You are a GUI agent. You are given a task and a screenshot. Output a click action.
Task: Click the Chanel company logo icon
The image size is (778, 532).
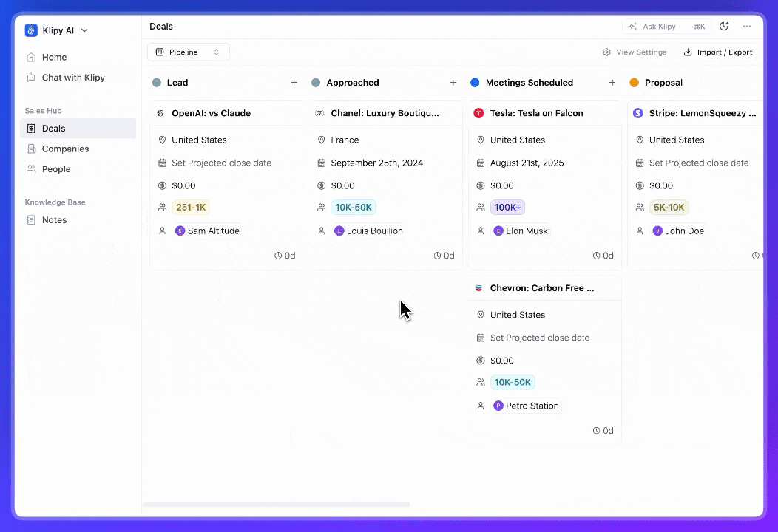(x=319, y=113)
